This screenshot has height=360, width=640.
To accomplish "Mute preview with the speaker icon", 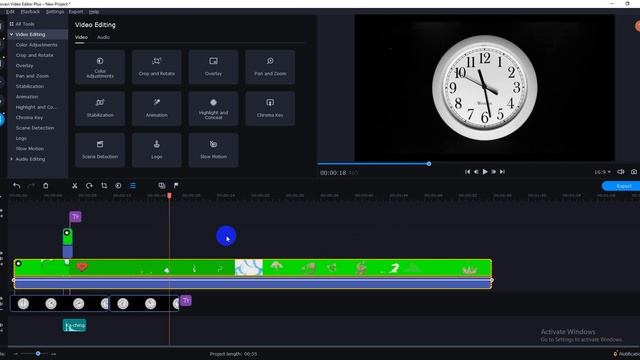I will coord(621,172).
